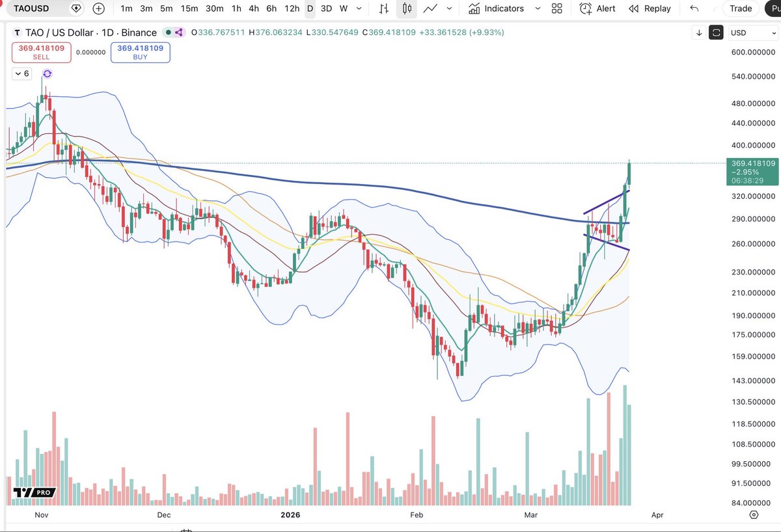Switch to the Weekly timeframe
781x532 pixels.
click(343, 8)
